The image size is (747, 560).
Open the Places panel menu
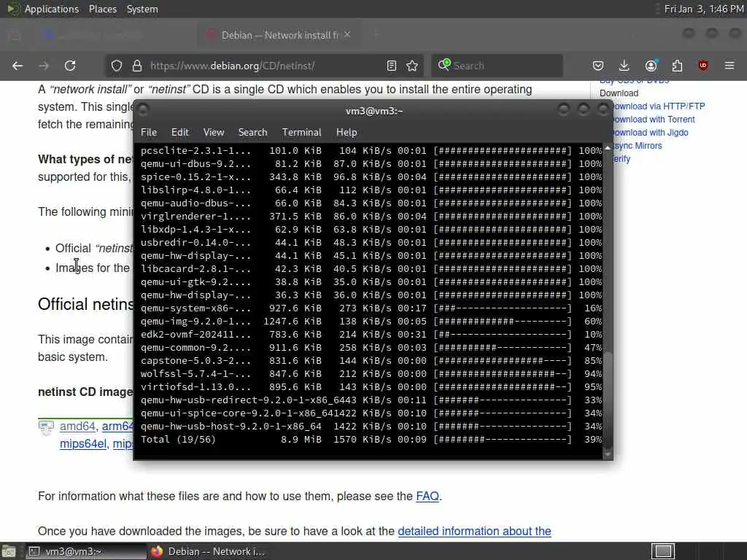click(x=102, y=9)
